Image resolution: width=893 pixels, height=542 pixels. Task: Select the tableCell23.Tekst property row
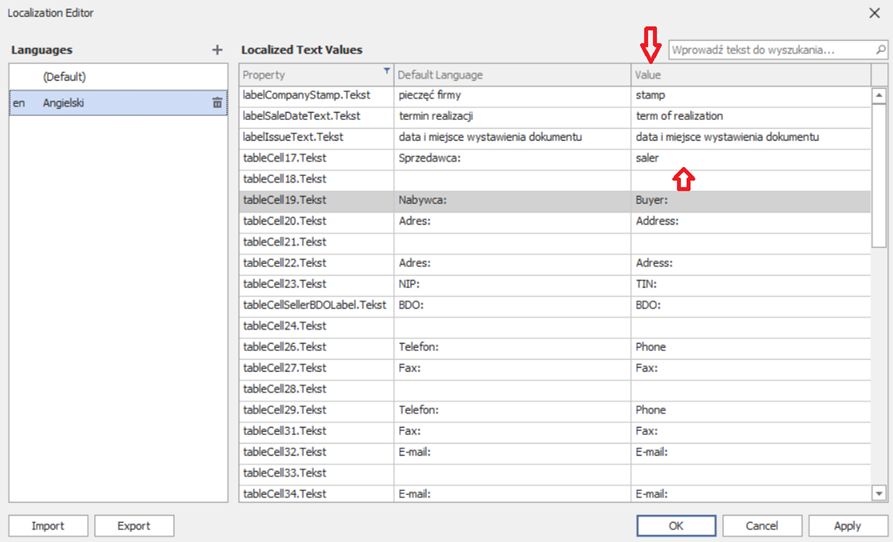pyautogui.click(x=315, y=284)
